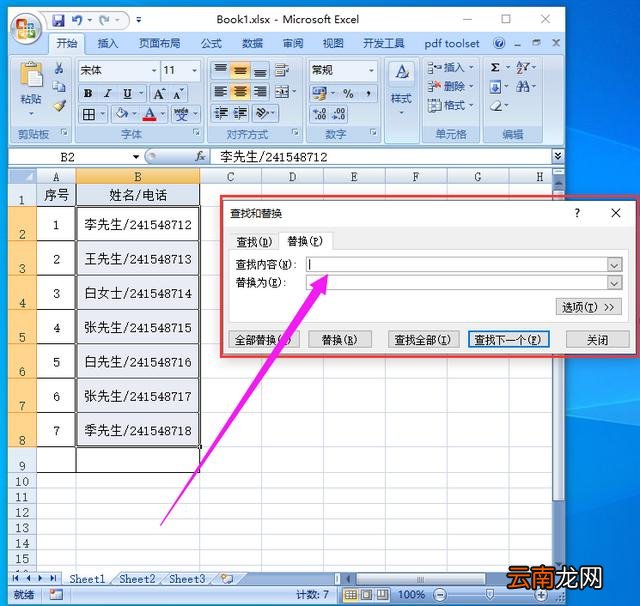
Task: Cut selection with the scissors icon
Action: click(59, 69)
